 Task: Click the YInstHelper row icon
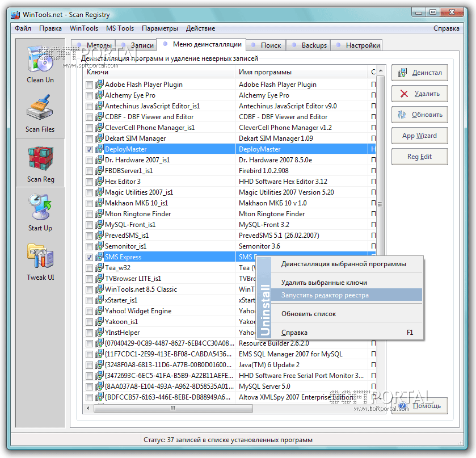[99, 332]
